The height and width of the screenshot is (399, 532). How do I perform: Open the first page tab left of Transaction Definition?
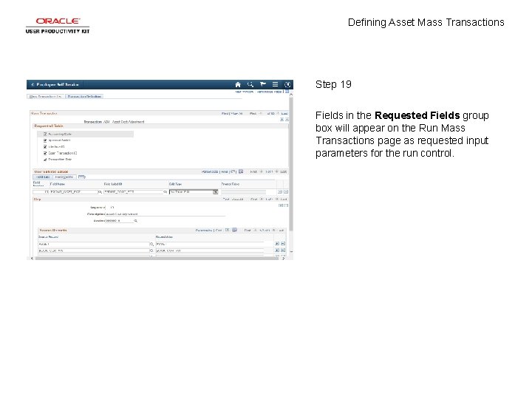coord(46,97)
